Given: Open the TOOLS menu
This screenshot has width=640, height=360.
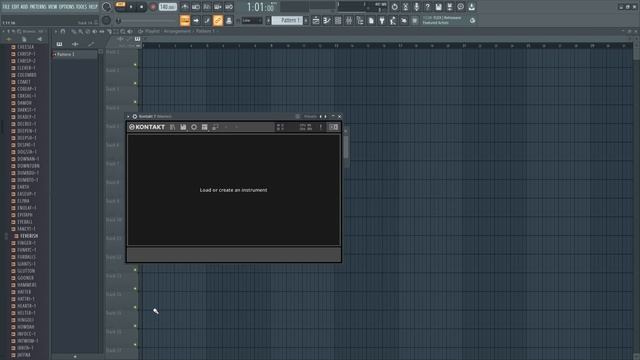Looking at the screenshot, I should pos(81,7).
